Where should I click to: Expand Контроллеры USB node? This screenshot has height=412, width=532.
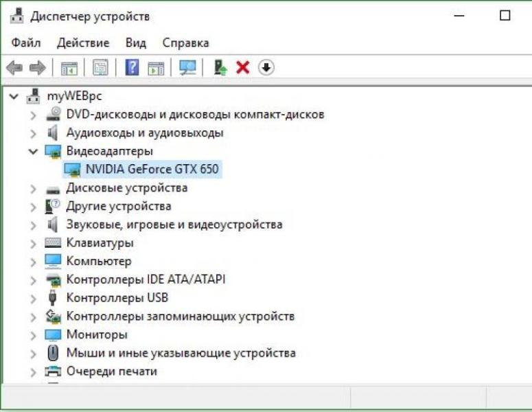pyautogui.click(x=33, y=299)
